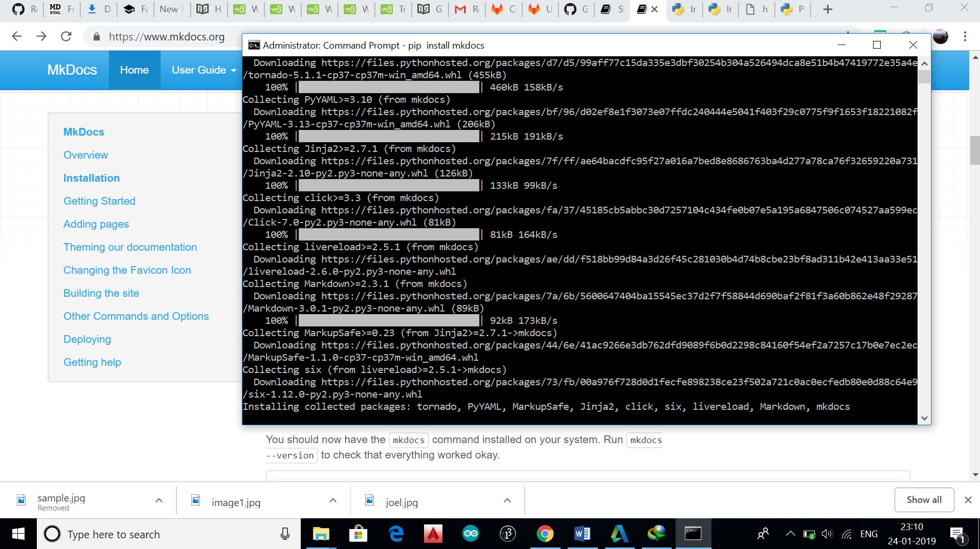Open the Getting Started section link
This screenshot has width=980, height=549.
point(99,201)
